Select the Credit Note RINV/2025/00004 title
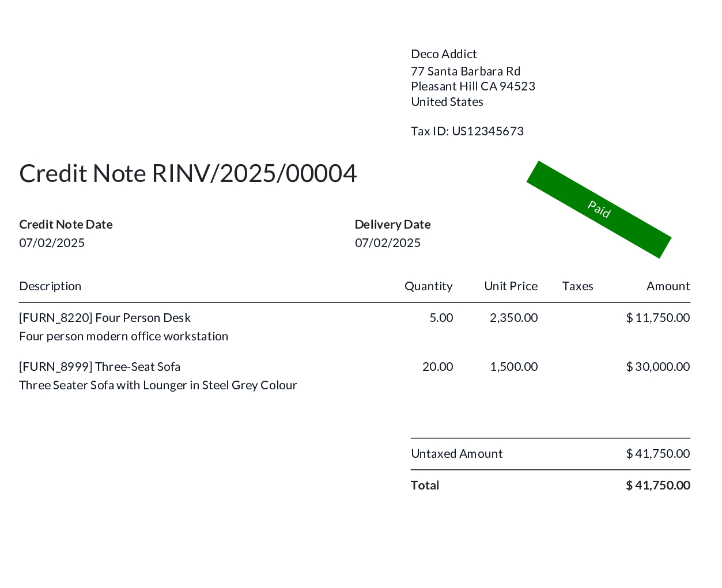The image size is (722, 588). 188,173
